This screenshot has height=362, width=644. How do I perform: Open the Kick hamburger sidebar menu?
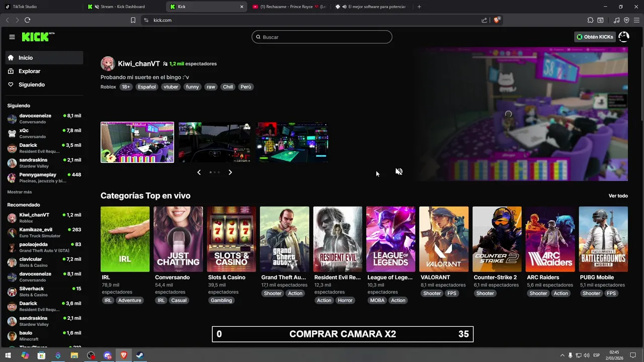point(12,37)
